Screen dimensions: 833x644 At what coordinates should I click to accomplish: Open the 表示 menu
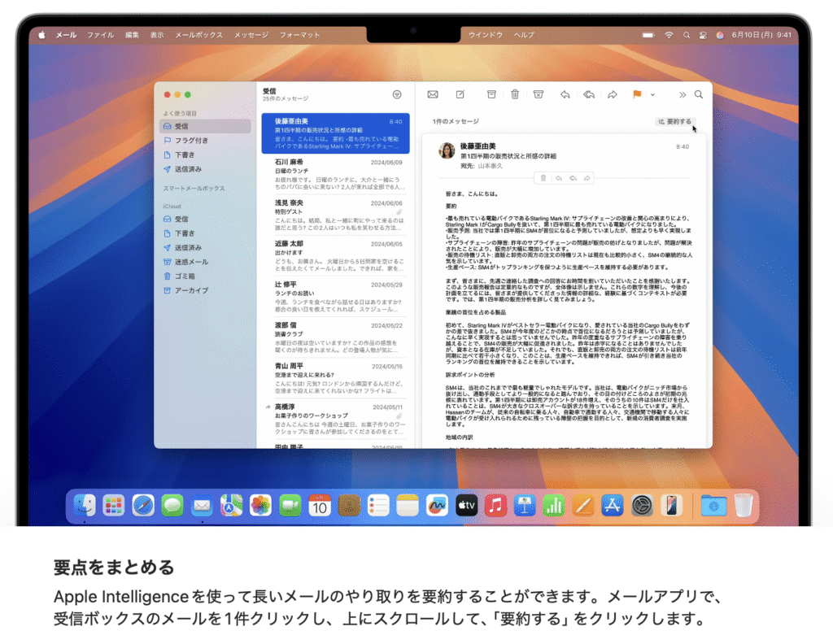pos(157,35)
